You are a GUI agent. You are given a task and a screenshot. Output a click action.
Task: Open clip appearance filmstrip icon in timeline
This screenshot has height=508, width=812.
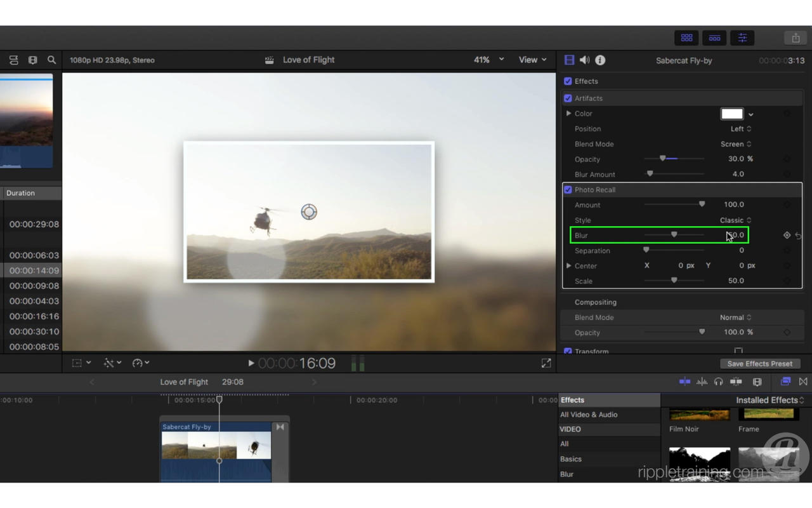[x=757, y=382]
